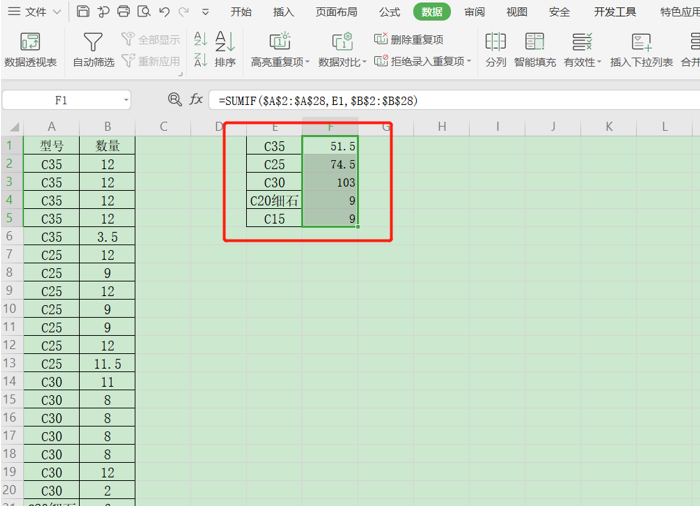Screen dimensions: 700x506
Task: Select column B header
Action: 107,127
